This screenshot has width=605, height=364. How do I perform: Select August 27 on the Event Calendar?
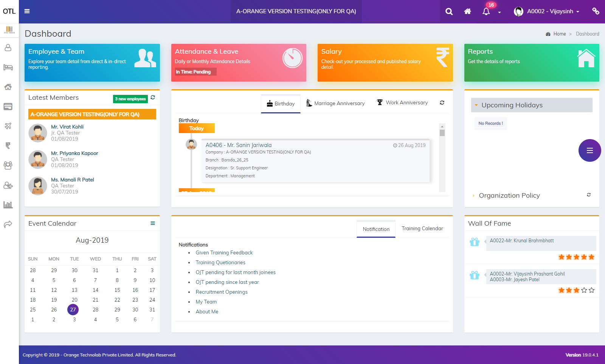click(x=73, y=309)
